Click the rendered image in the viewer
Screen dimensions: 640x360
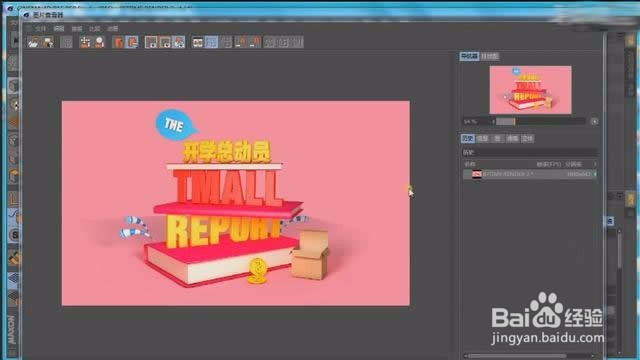click(236, 203)
